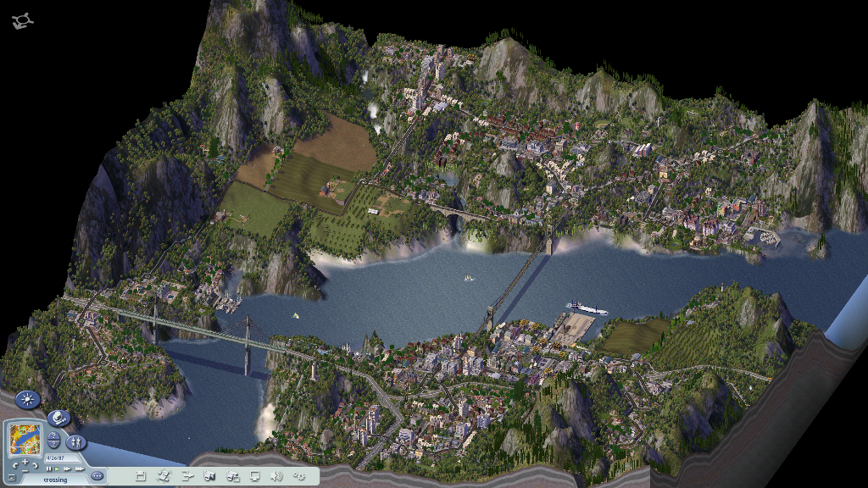868x488 pixels.
Task: Zoom out with the minus button
Action: tap(25, 470)
